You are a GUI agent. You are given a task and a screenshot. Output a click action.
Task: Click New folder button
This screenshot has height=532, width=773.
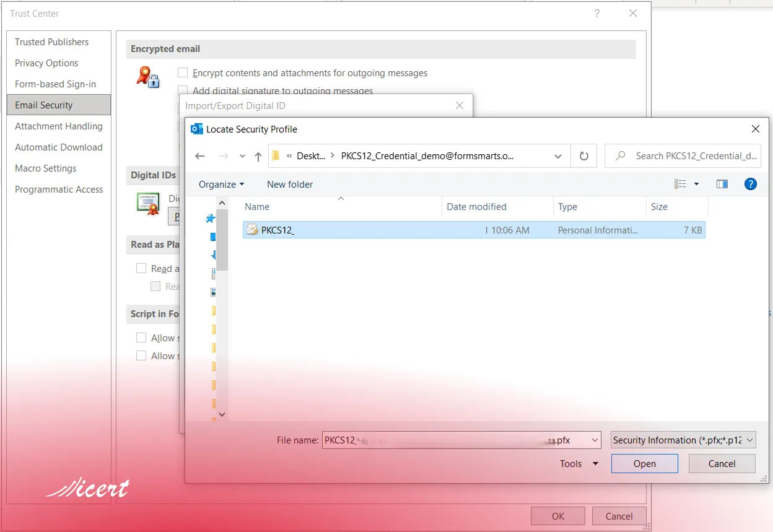[290, 185]
